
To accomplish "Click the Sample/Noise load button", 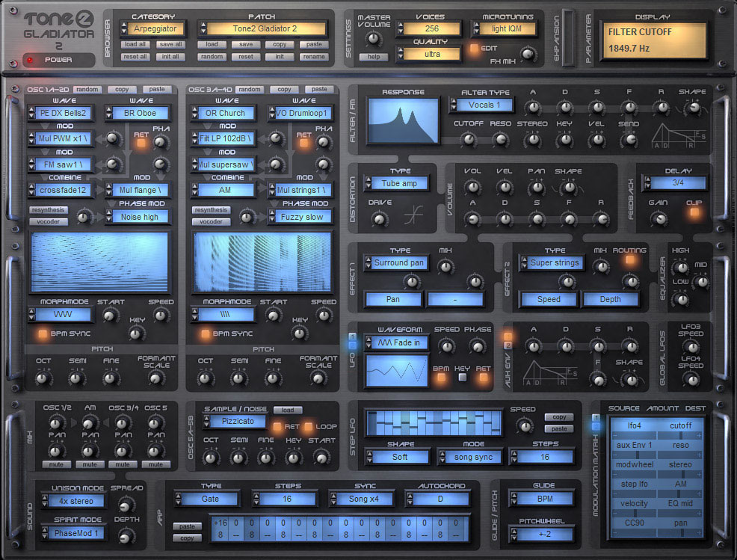I will tap(288, 410).
